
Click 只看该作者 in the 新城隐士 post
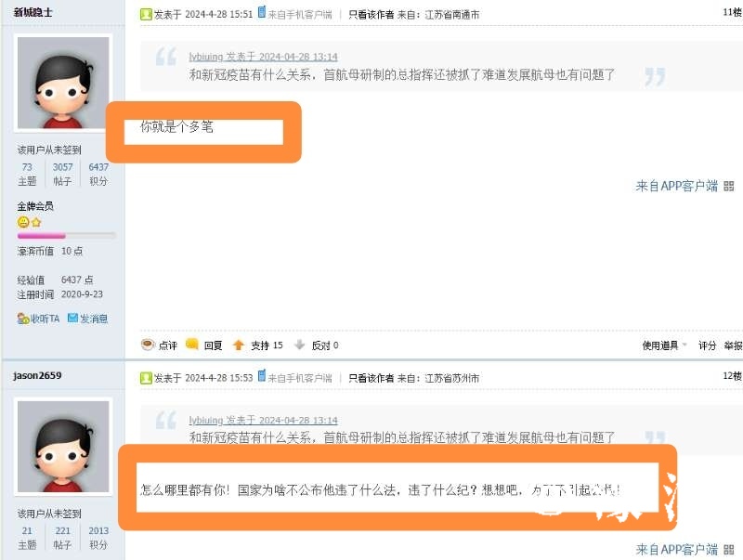pos(371,15)
